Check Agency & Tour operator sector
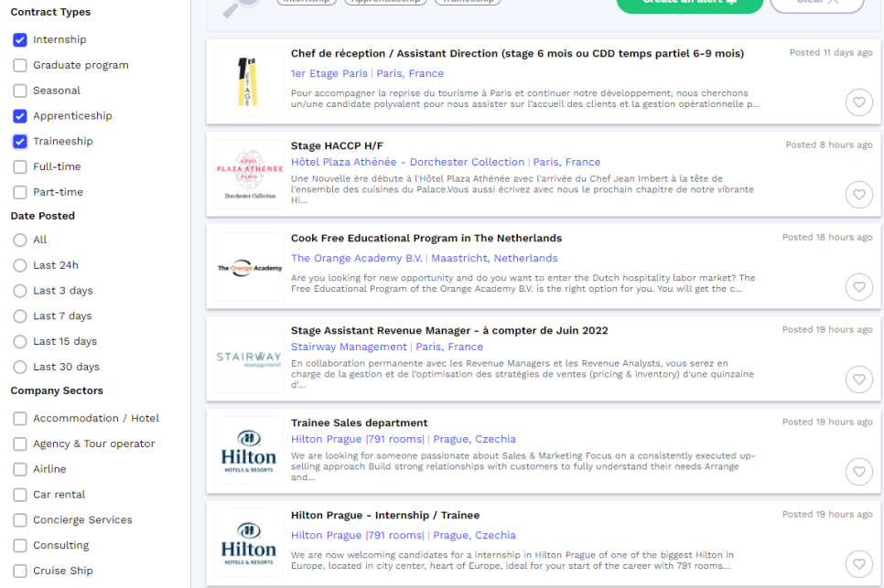 (20, 444)
